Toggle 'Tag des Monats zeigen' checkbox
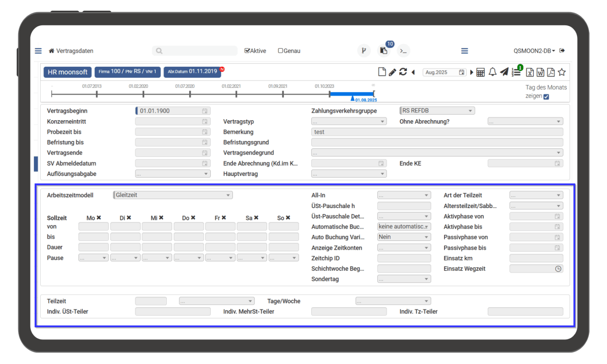Viewport: 607px width, 364px height. coord(546,96)
